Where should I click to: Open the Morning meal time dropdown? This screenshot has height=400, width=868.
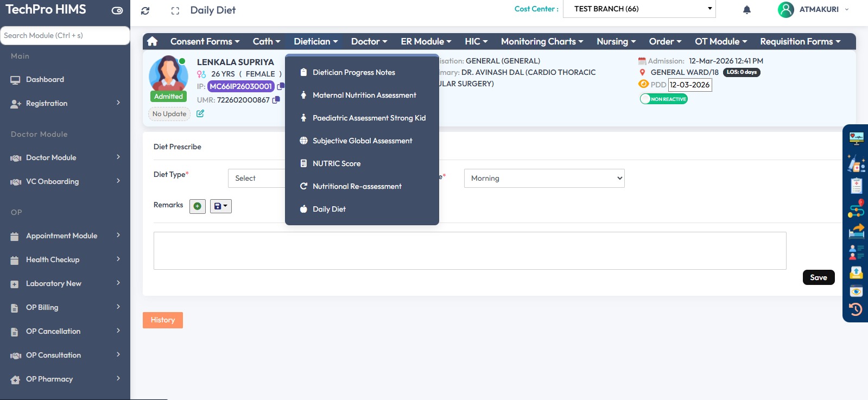[x=544, y=178]
